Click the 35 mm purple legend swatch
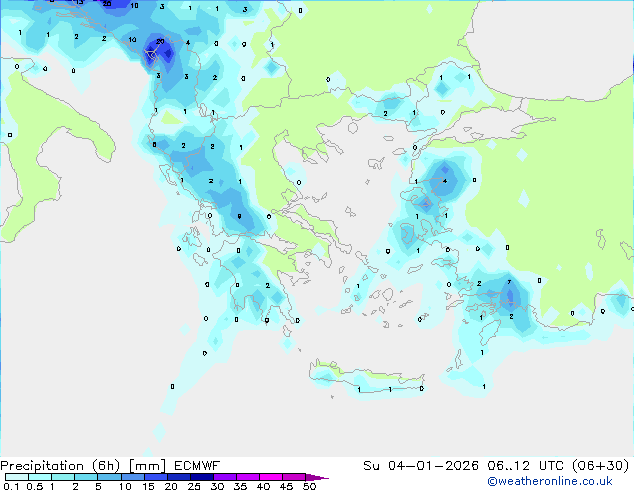This screenshot has height=490, width=634. coord(249,477)
